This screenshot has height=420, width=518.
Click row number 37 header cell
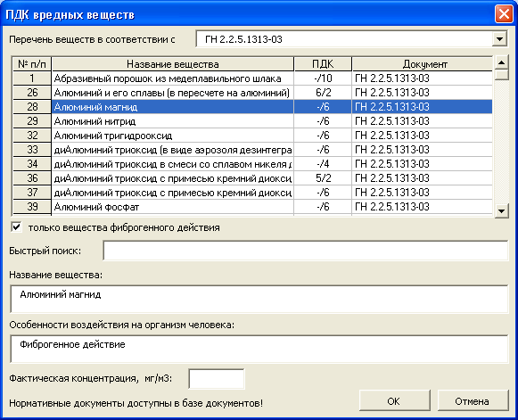click(32, 193)
